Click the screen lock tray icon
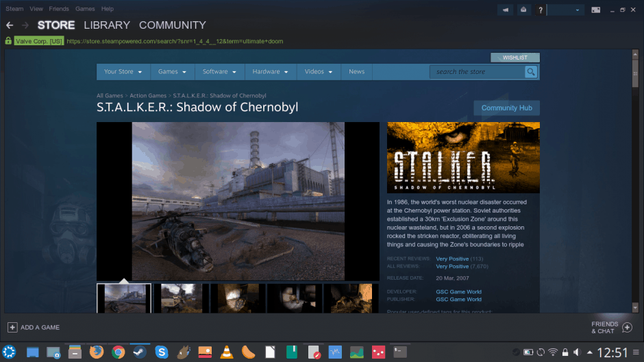This screenshot has width=644, height=362. (x=565, y=352)
